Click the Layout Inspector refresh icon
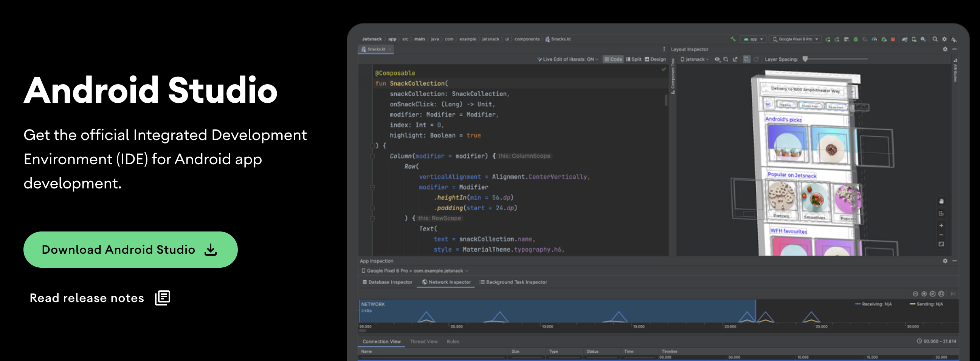Viewport: 980px width, 361px height. tap(756, 59)
